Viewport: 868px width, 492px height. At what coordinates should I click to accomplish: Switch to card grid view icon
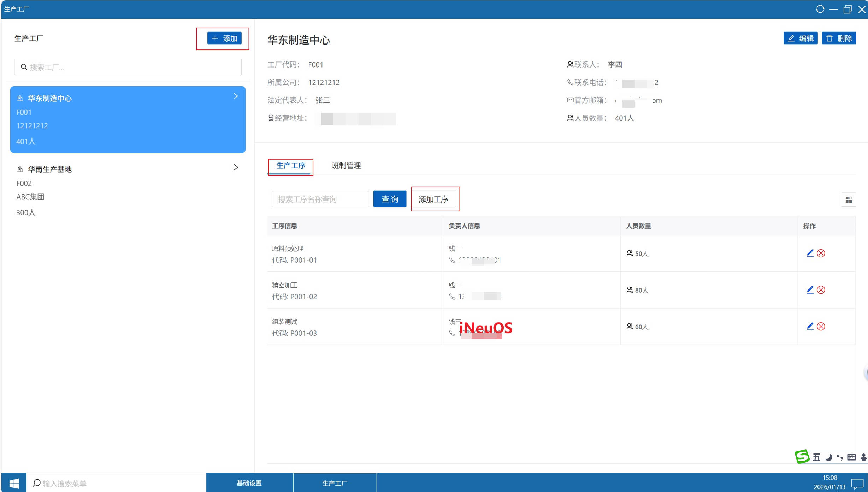coord(849,200)
